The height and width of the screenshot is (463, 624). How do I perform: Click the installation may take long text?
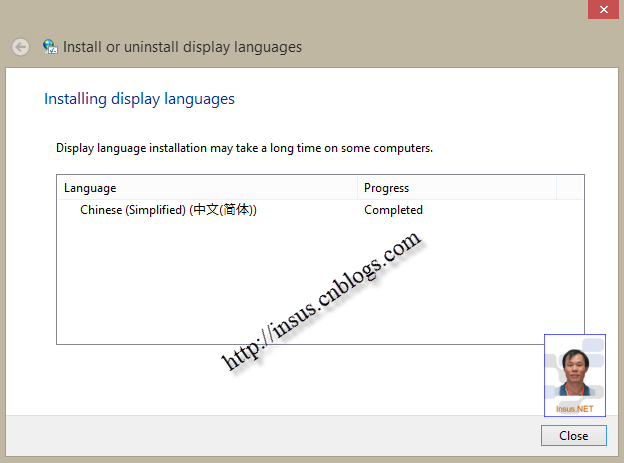[x=244, y=148]
